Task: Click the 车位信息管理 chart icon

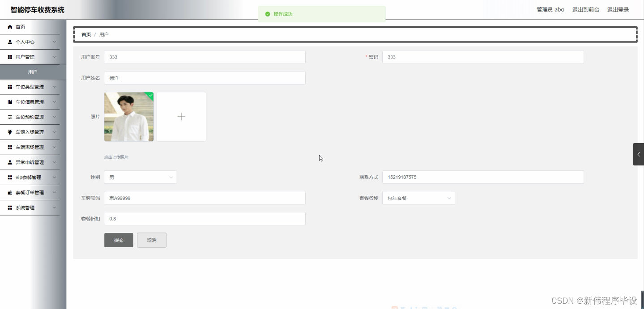Action: coord(10,102)
